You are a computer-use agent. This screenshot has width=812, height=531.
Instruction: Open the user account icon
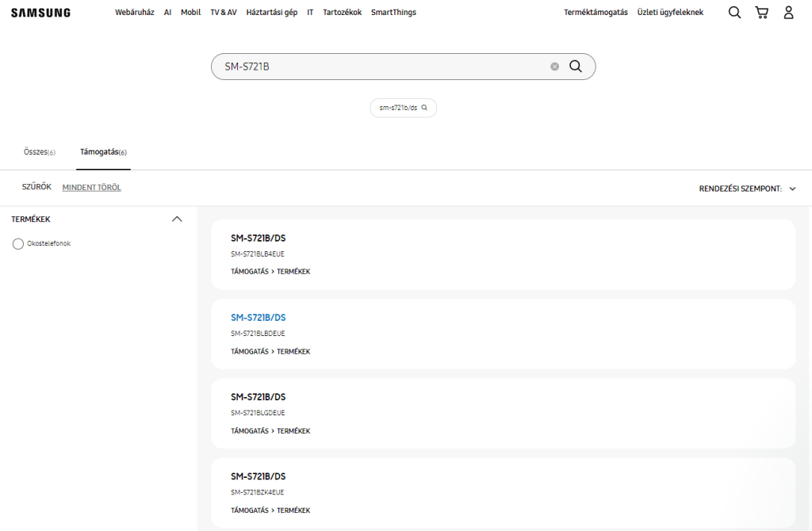(788, 13)
